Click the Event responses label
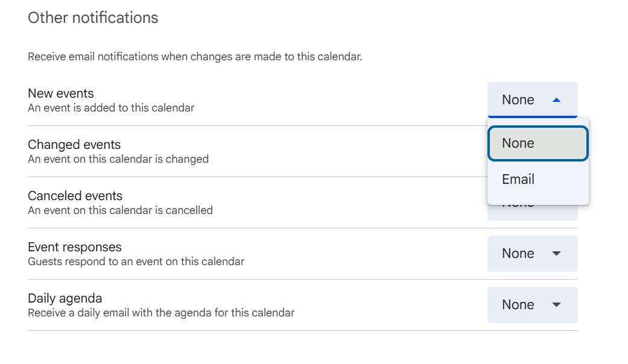The width and height of the screenshot is (628, 364). pos(75,247)
